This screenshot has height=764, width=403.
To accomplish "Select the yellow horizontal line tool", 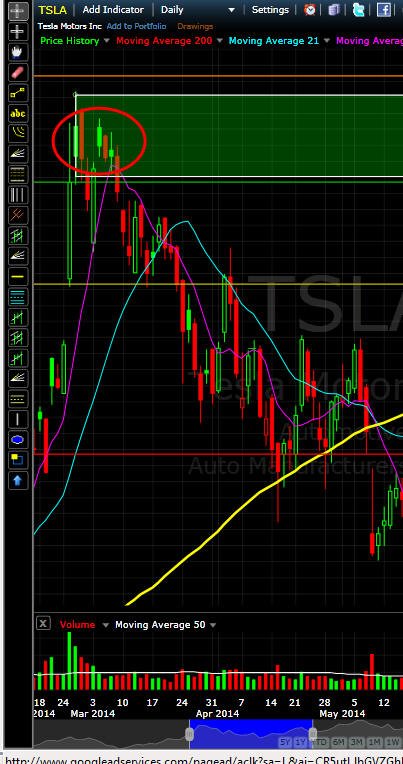I will (x=17, y=277).
